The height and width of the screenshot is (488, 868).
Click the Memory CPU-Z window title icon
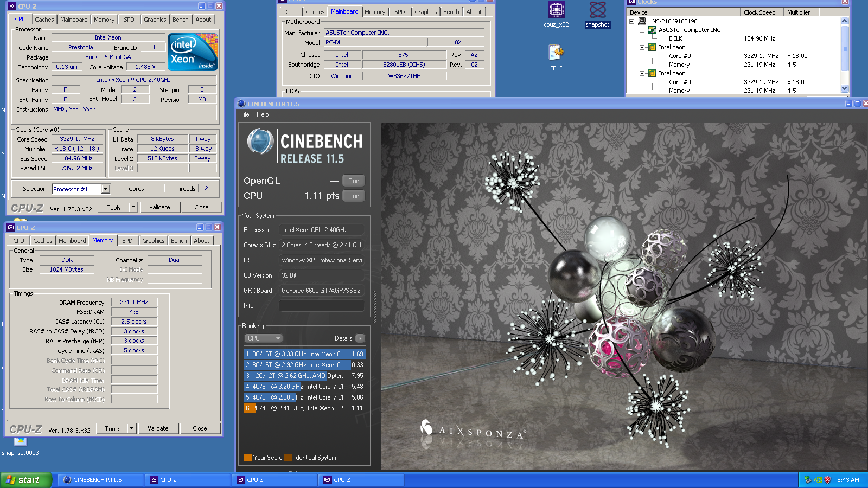pyautogui.click(x=10, y=227)
